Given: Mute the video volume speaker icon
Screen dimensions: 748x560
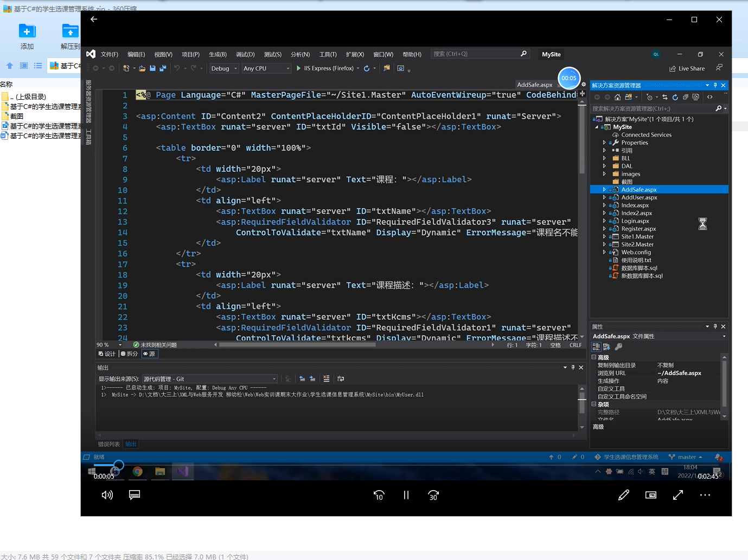Looking at the screenshot, I should pos(107,495).
